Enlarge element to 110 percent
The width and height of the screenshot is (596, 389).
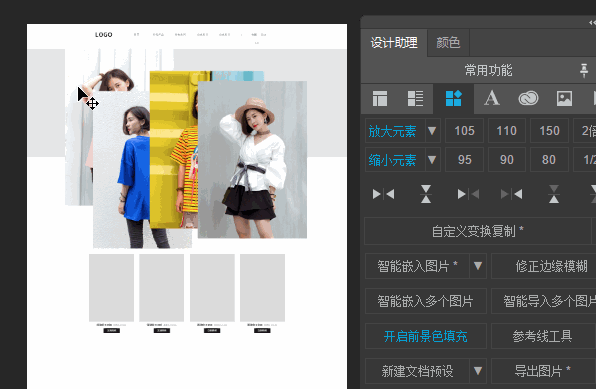[x=507, y=131]
